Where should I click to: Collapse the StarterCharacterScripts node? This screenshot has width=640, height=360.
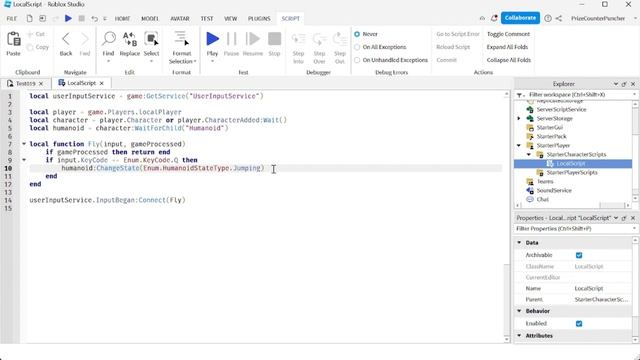click(x=529, y=155)
